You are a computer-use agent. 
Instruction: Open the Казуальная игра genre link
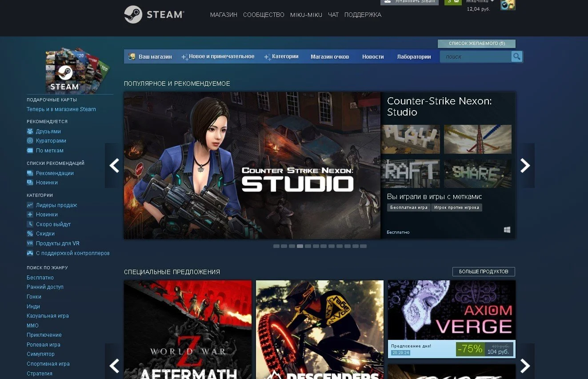[48, 316]
